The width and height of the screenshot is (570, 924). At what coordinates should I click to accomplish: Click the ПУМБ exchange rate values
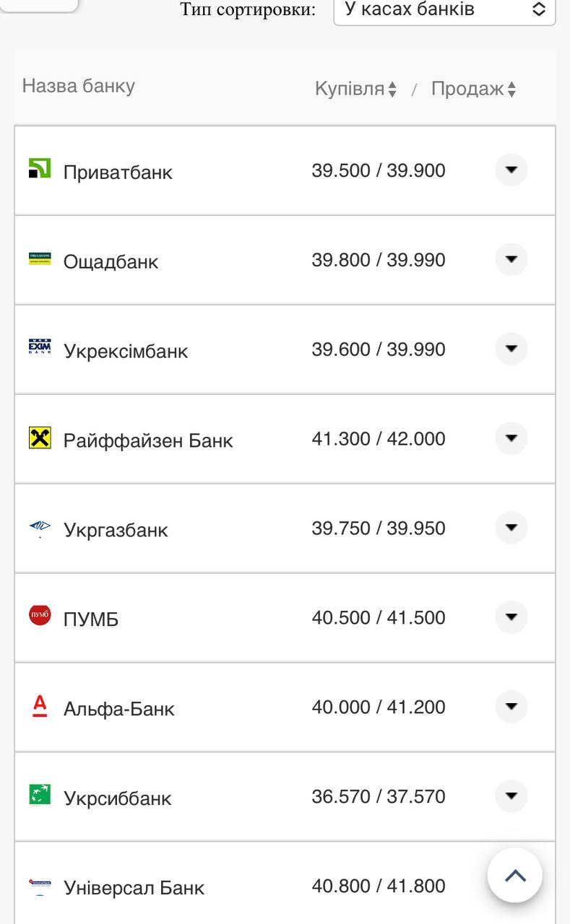(379, 618)
